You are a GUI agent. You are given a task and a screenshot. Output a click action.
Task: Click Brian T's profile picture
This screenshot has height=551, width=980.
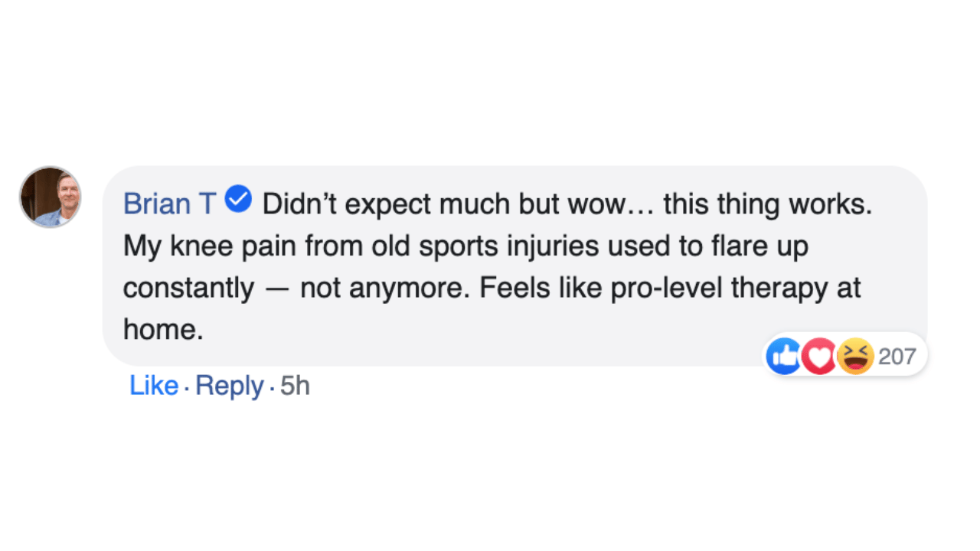(51, 197)
